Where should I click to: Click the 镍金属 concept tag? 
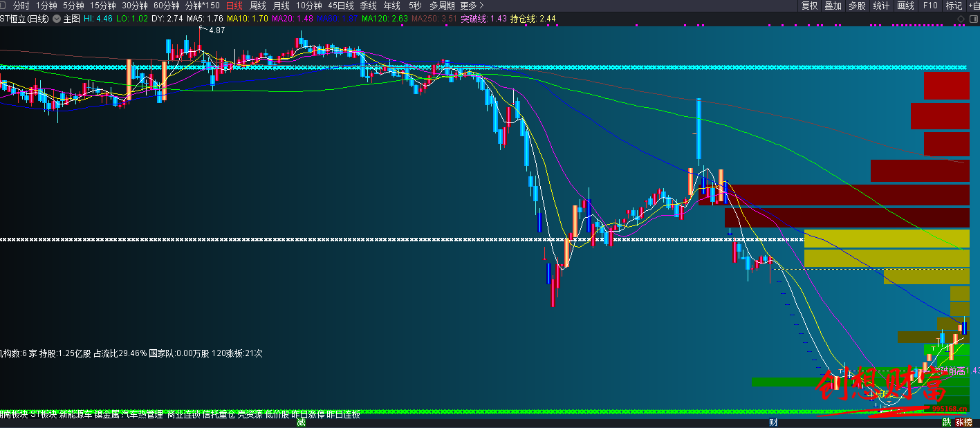pyautogui.click(x=107, y=415)
